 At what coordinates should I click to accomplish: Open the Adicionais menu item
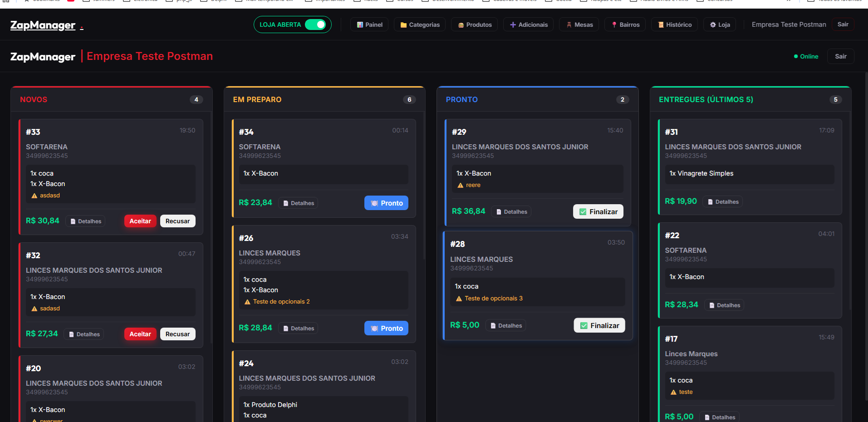[x=528, y=25]
